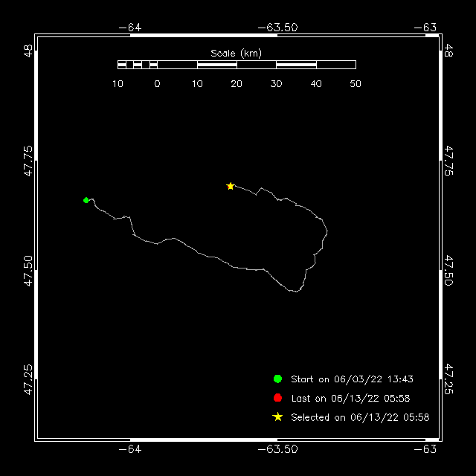The image size is (476, 476).
Task: Click the "Start on 06/03/22 13:43" legend text
Action: tap(352, 379)
